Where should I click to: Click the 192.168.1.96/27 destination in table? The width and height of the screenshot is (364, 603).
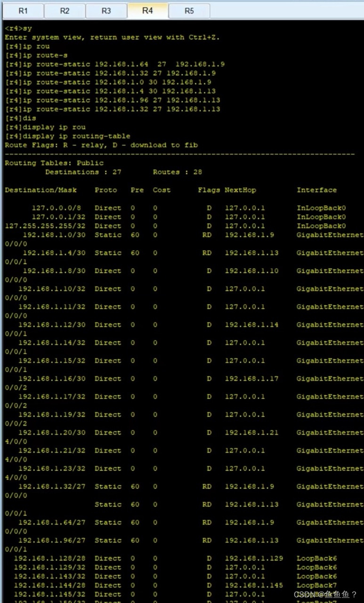pos(52,540)
